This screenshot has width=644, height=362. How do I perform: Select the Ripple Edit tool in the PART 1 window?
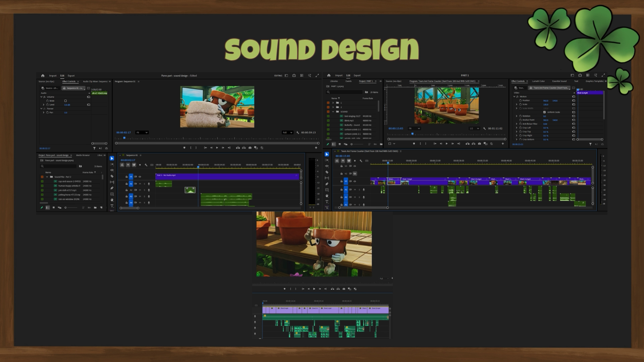coord(327,166)
